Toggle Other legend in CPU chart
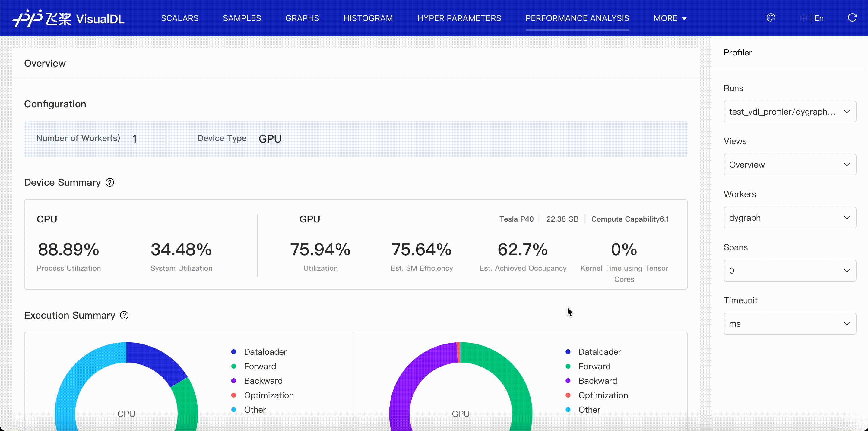 (x=255, y=410)
